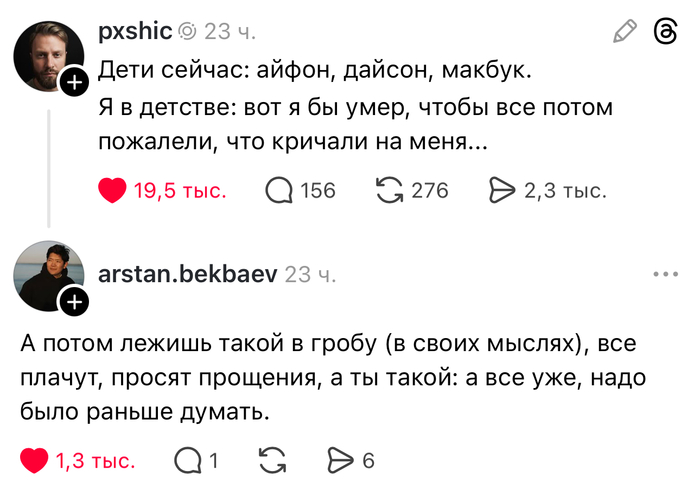The image size is (700, 496).
Task: Open the pxshic username profile link
Action: point(135,32)
